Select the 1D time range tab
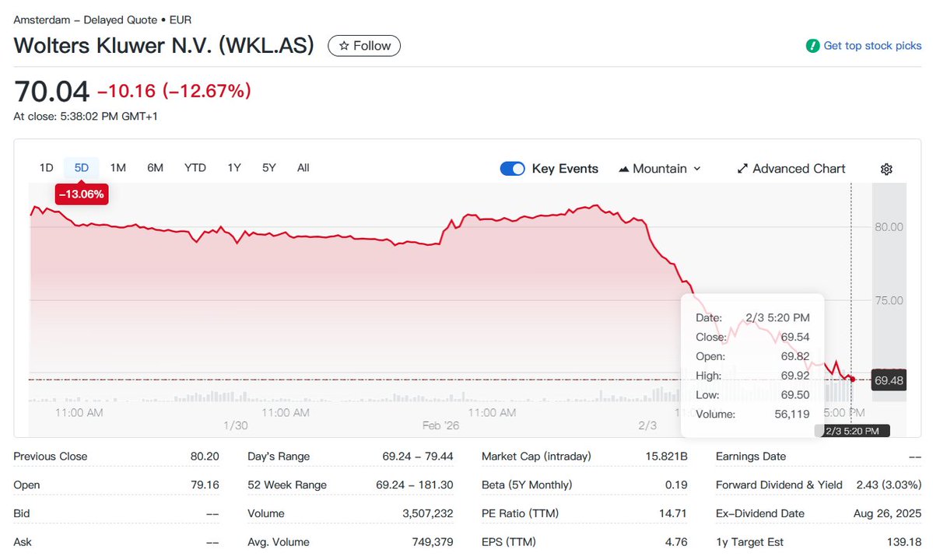The image size is (933, 560). pos(47,167)
